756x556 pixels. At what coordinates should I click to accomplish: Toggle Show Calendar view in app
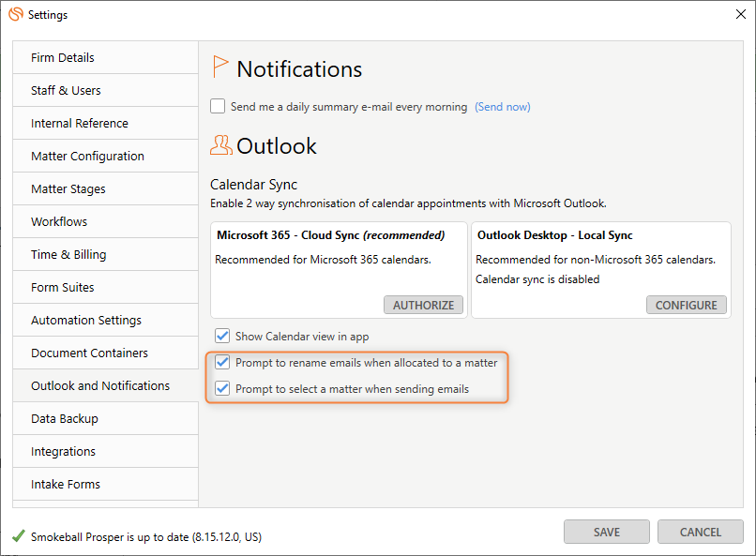222,336
